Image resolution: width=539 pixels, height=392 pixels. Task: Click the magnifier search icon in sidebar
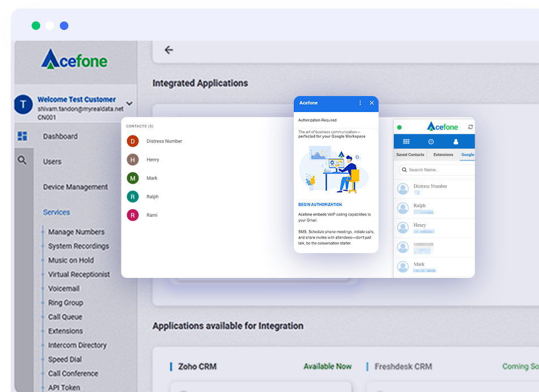(x=22, y=160)
